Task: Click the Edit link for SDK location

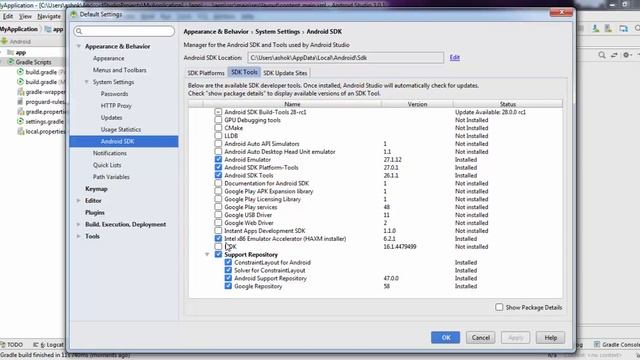Action: (x=454, y=58)
